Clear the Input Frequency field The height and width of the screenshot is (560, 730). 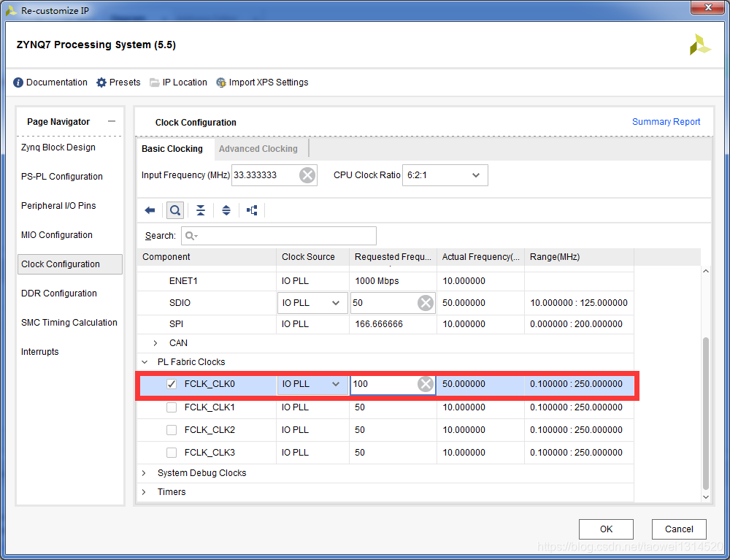(307, 175)
